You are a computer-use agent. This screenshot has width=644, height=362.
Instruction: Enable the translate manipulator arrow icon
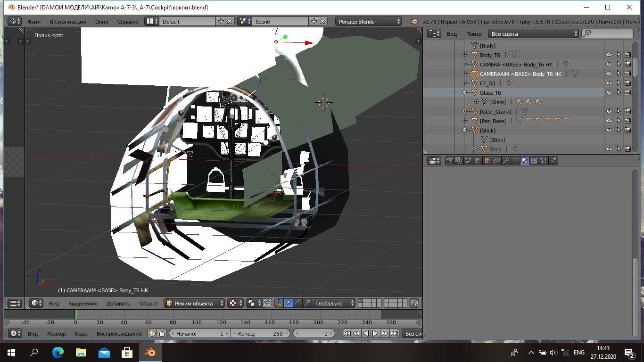[288, 304]
